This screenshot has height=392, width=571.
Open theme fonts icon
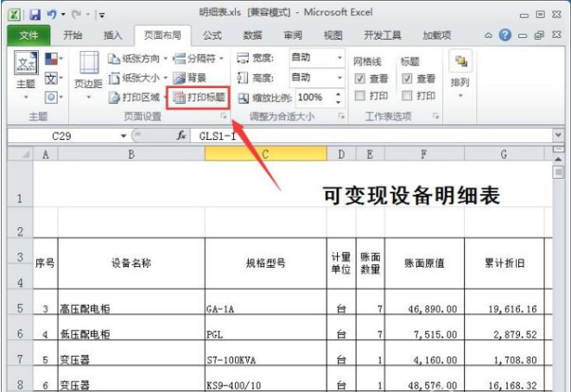pos(54,78)
